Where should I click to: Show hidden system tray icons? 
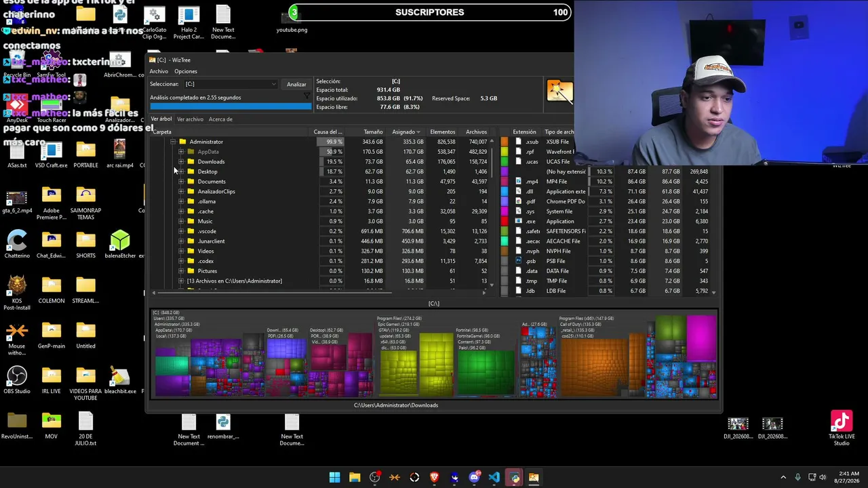tap(783, 477)
